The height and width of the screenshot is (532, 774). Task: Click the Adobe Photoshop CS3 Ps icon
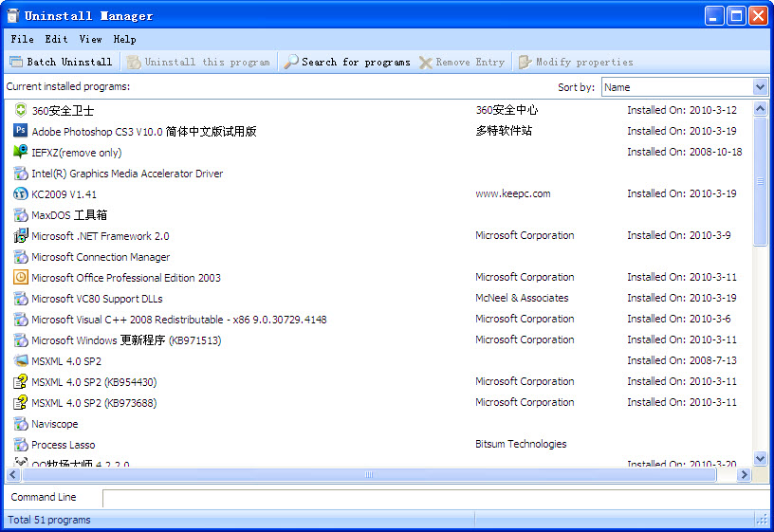pos(20,131)
